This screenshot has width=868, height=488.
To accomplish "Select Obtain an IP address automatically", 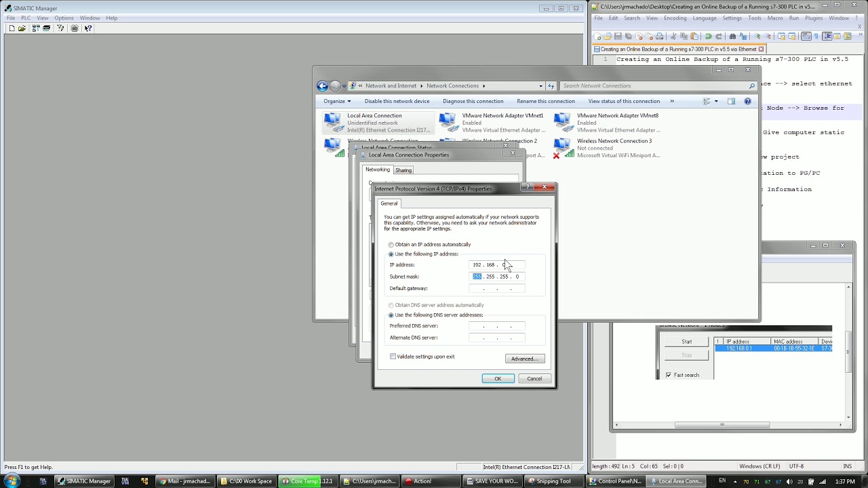I will coord(391,245).
